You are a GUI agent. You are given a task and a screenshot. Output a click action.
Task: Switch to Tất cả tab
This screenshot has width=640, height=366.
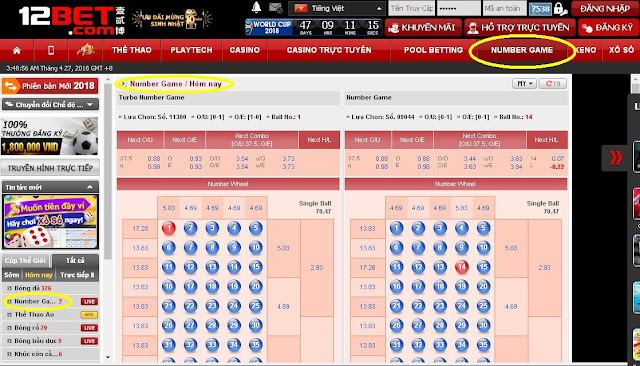(75, 260)
